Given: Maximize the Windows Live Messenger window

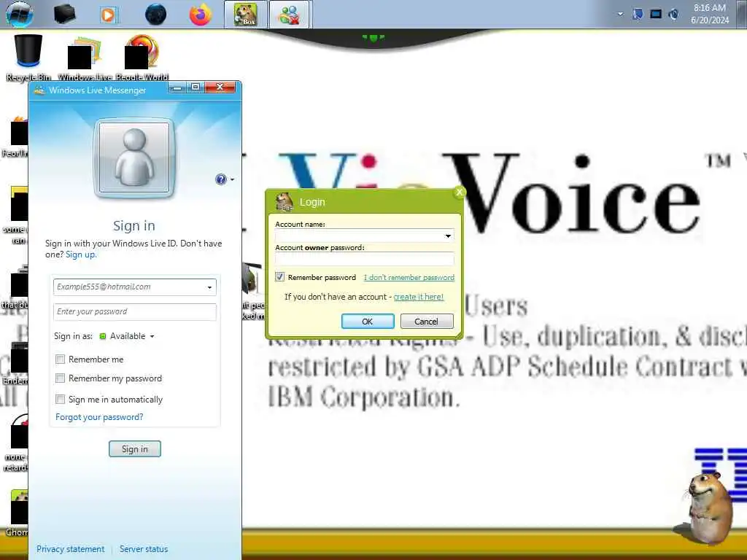Looking at the screenshot, I should (x=196, y=87).
